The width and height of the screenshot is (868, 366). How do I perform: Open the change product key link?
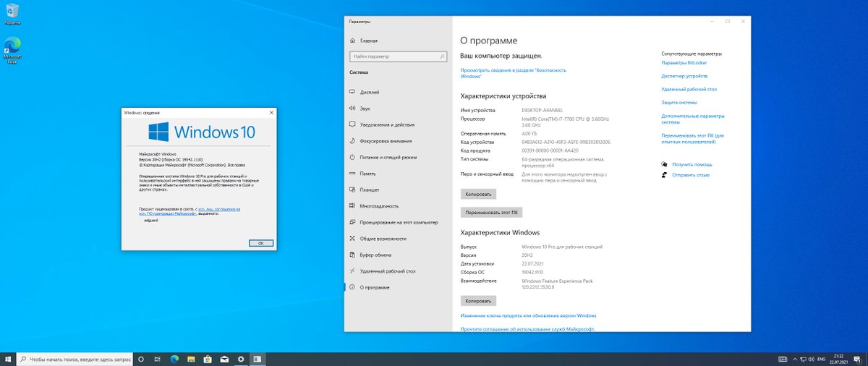click(x=528, y=315)
